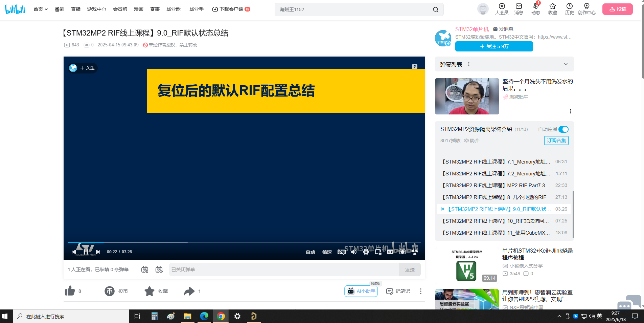
Task: Open 大会员 membership icon
Action: click(x=502, y=9)
